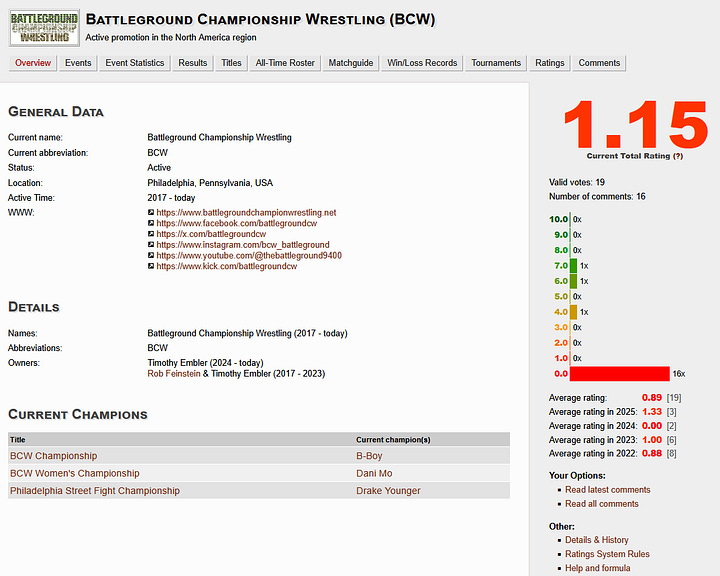Open the Help and formula link

pos(597,568)
